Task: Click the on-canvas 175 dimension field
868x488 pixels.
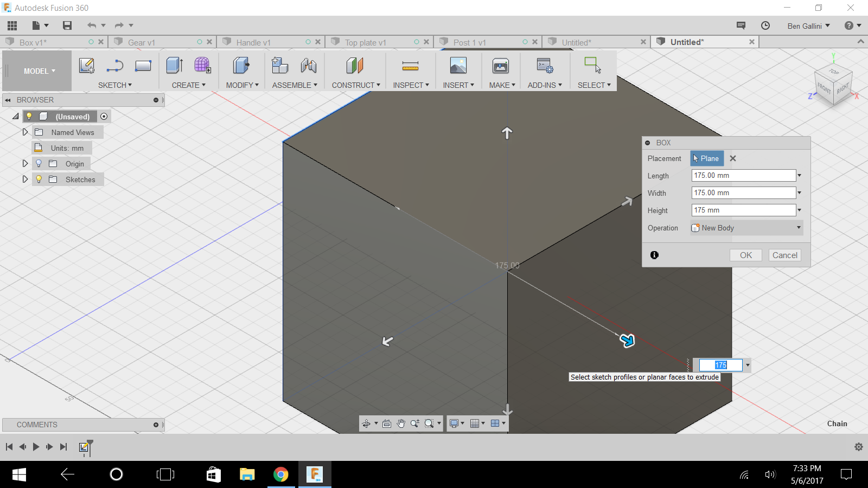Action: point(720,365)
